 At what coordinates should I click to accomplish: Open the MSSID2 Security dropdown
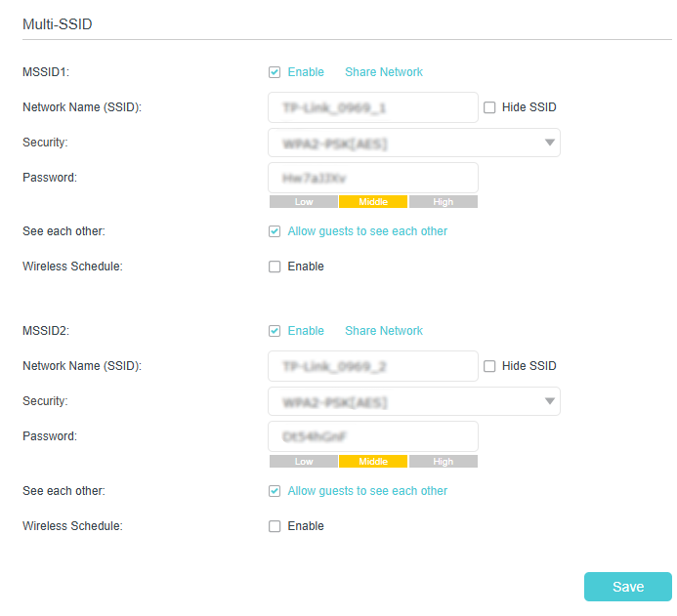coord(414,401)
